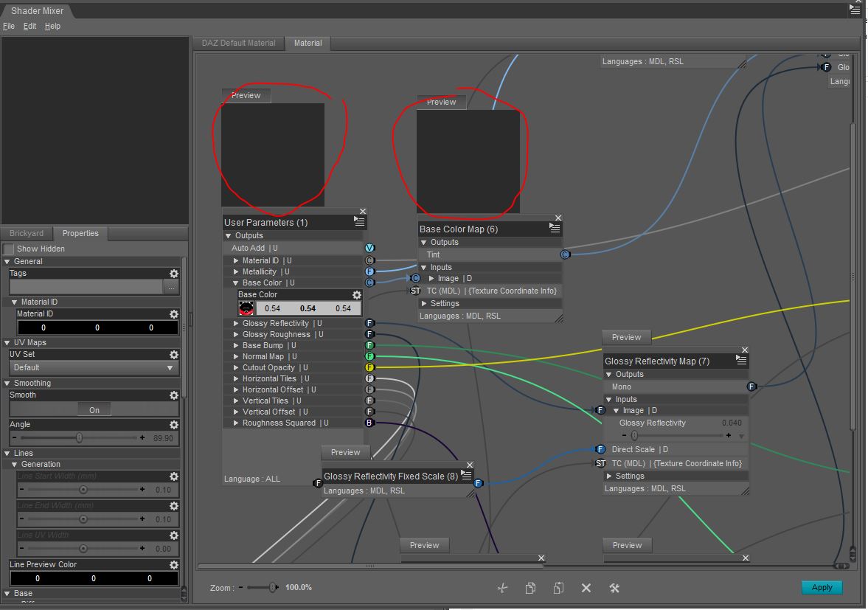Open the File menu

9,26
